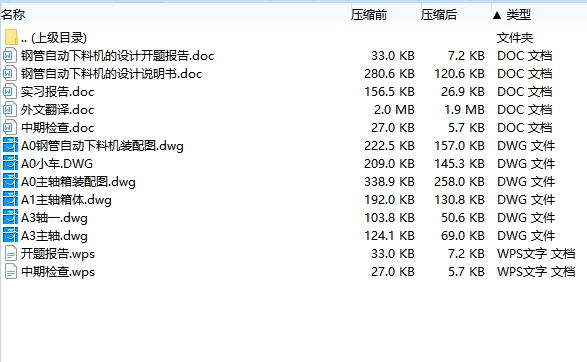Click the 124.1 KB original size value
This screenshot has width=587, height=362.
point(389,235)
